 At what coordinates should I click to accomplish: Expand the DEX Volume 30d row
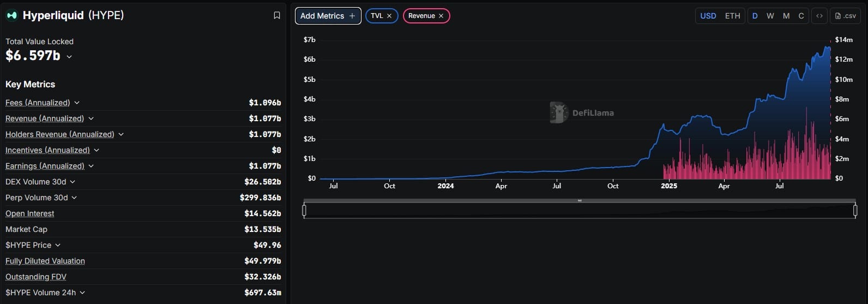coord(73,182)
